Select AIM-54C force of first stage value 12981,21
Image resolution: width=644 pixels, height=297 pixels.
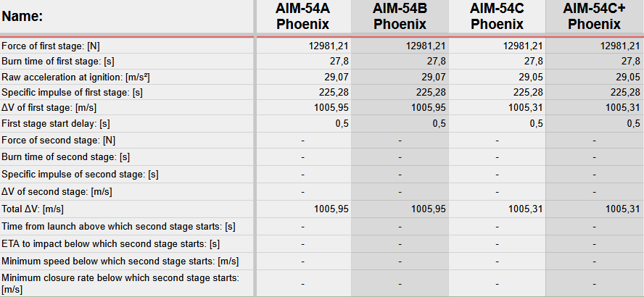523,46
